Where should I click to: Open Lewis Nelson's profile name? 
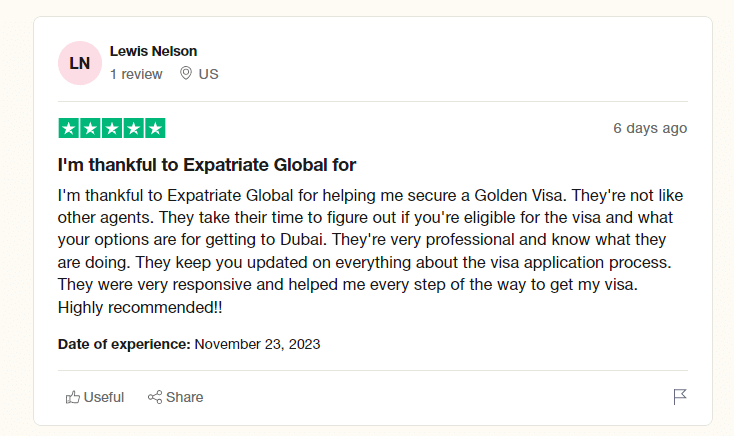[x=153, y=51]
